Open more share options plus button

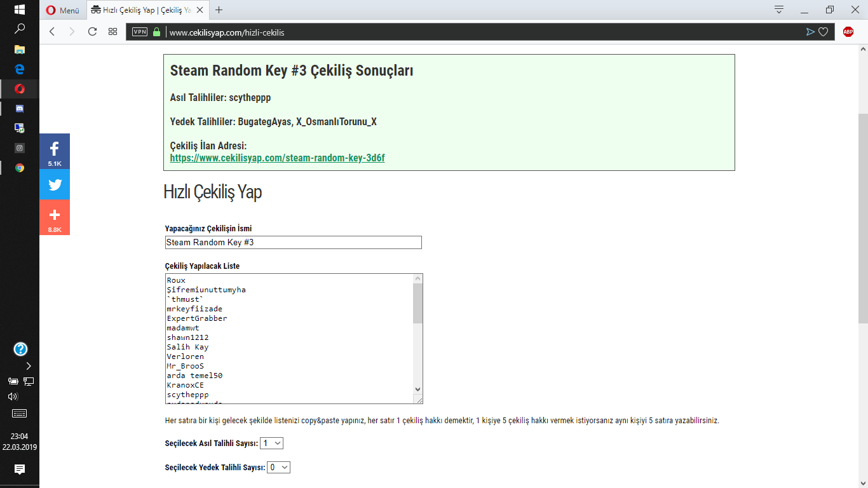coord(55,217)
